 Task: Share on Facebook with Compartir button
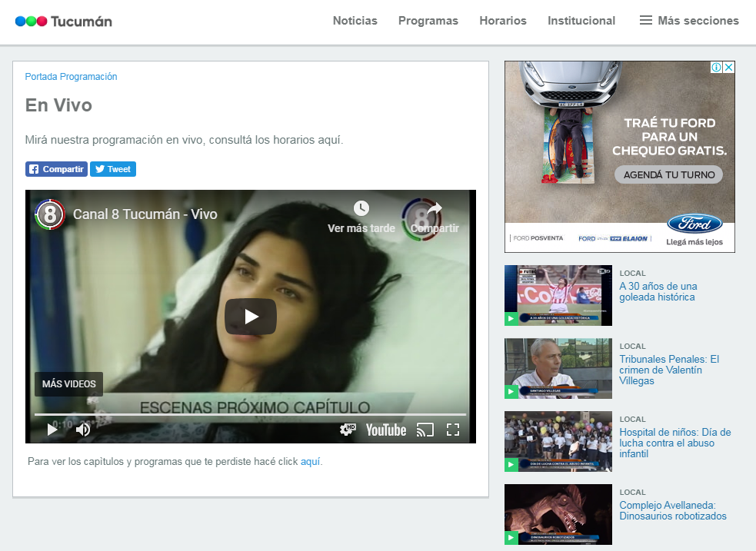[x=56, y=169]
